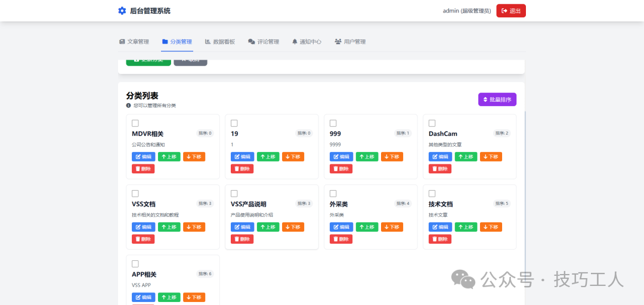Tick the checkbox on the 外采类 card

pos(333,194)
